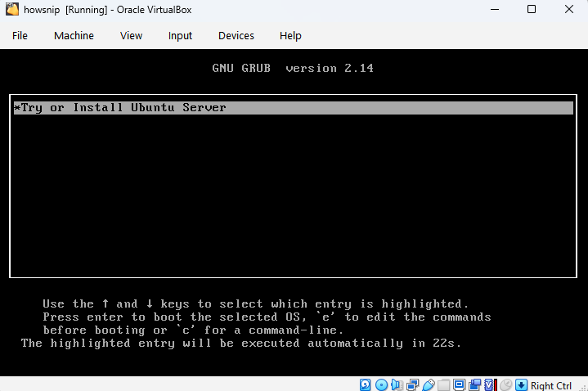Click the CPU virtualization V chip icon

490,385
